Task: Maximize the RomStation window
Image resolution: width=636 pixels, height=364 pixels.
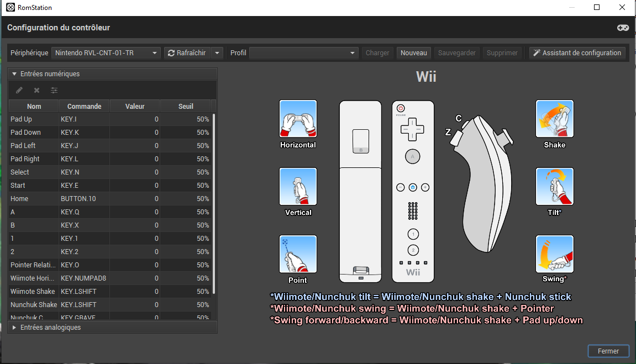Action: [597, 7]
